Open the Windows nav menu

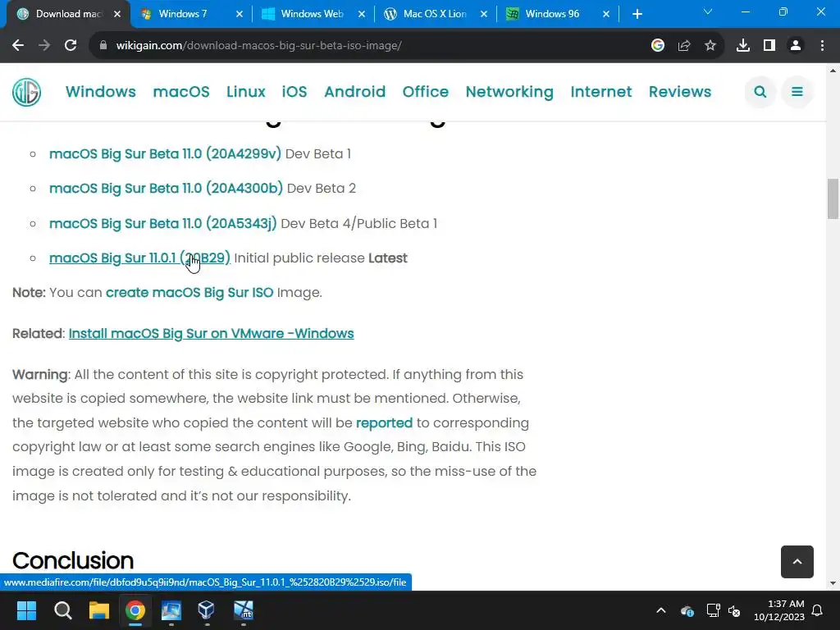click(x=101, y=92)
